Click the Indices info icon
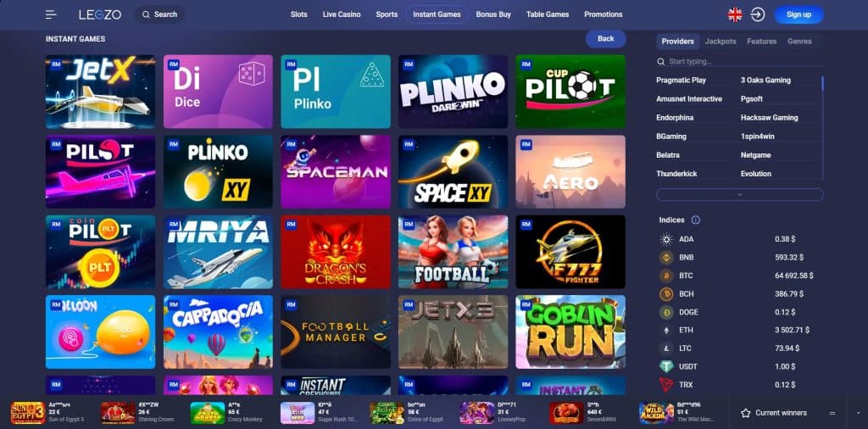 pyautogui.click(x=696, y=220)
